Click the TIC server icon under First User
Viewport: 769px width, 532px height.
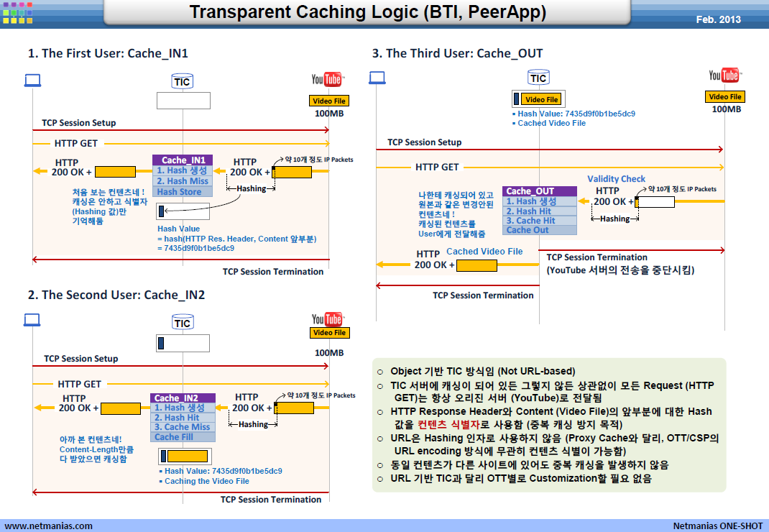click(x=183, y=81)
